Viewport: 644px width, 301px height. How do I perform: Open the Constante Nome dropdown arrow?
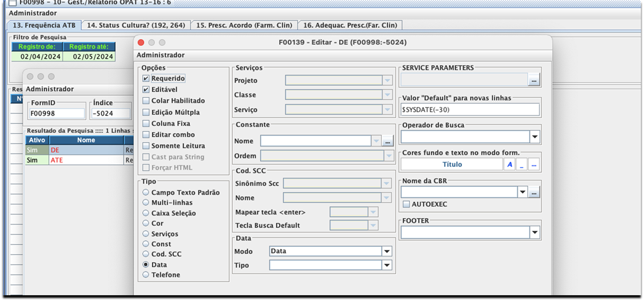pos(377,141)
